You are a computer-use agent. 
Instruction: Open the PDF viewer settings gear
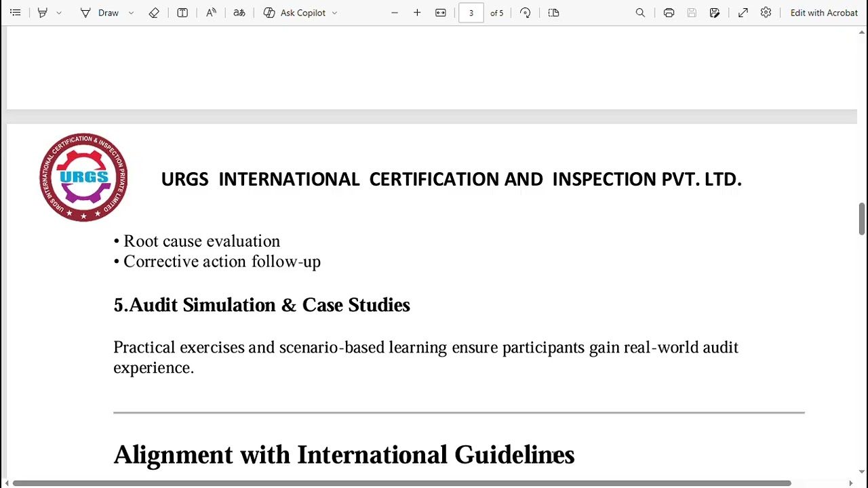(x=766, y=13)
